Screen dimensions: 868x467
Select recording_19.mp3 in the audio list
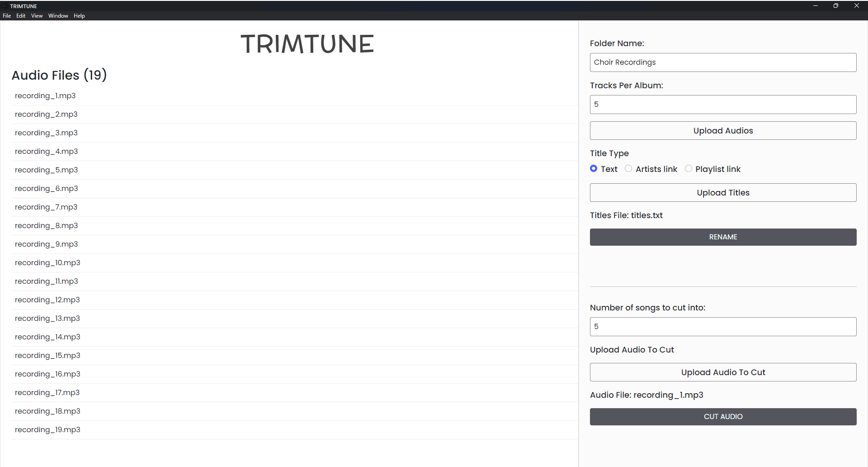point(47,430)
